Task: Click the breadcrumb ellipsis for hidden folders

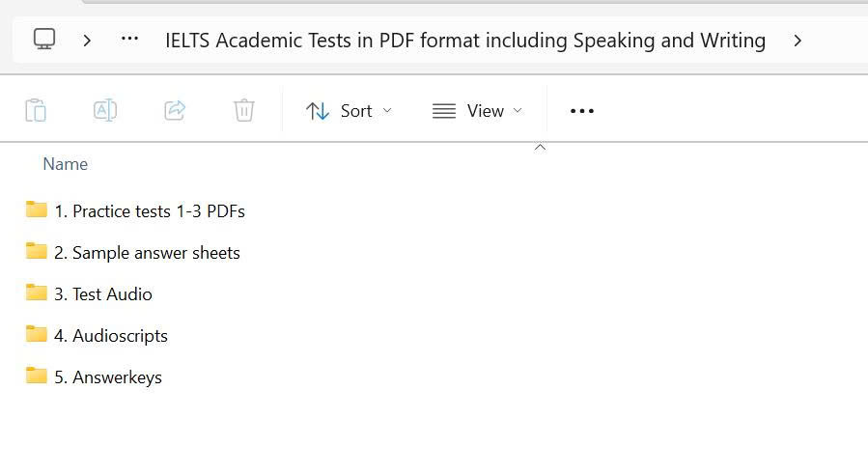Action: pyautogui.click(x=129, y=40)
